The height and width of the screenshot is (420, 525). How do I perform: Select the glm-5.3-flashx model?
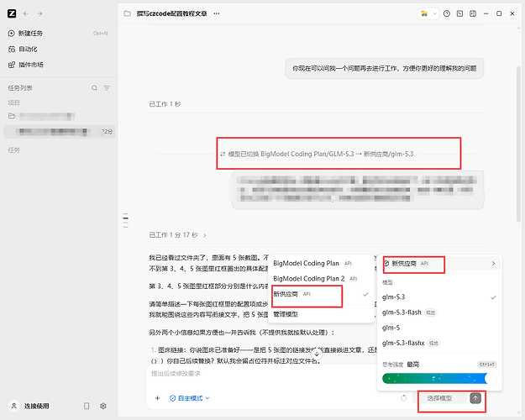439,343
